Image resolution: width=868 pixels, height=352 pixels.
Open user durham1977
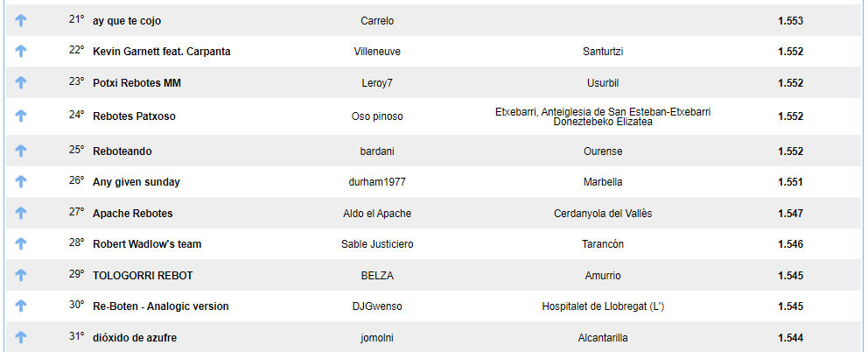[377, 182]
